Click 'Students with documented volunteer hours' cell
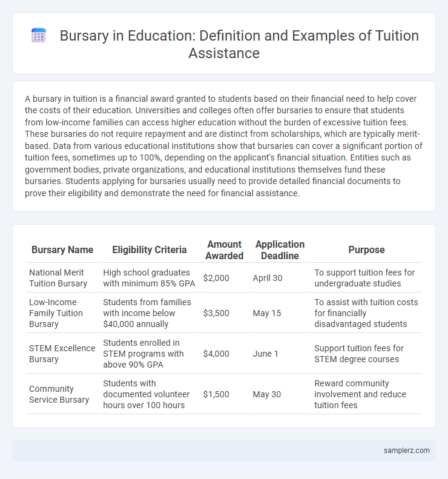 (150, 394)
